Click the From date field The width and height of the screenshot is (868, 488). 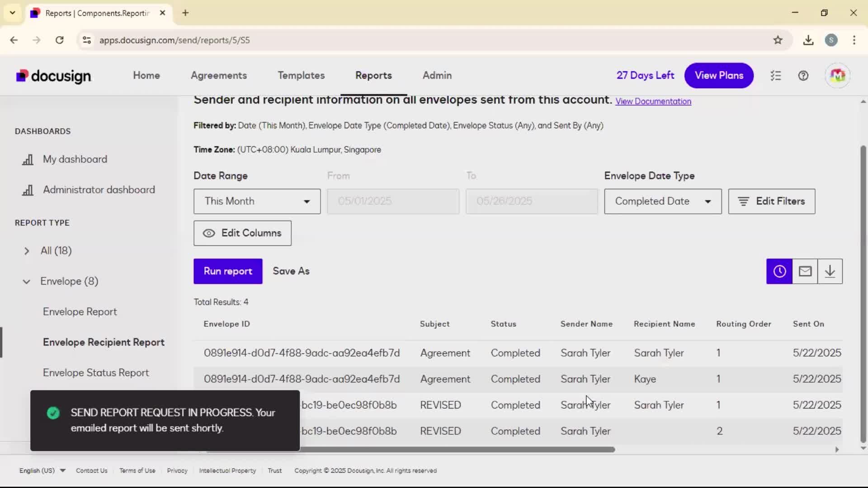click(393, 202)
